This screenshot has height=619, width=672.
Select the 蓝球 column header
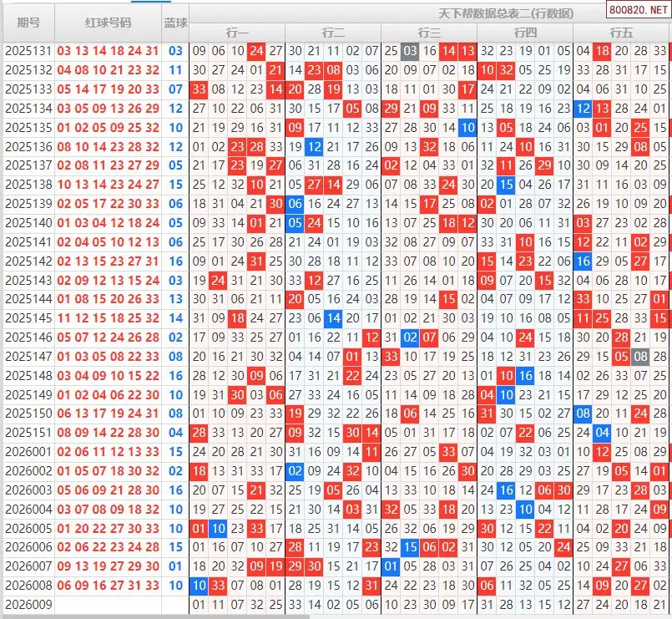pyautogui.click(x=175, y=23)
